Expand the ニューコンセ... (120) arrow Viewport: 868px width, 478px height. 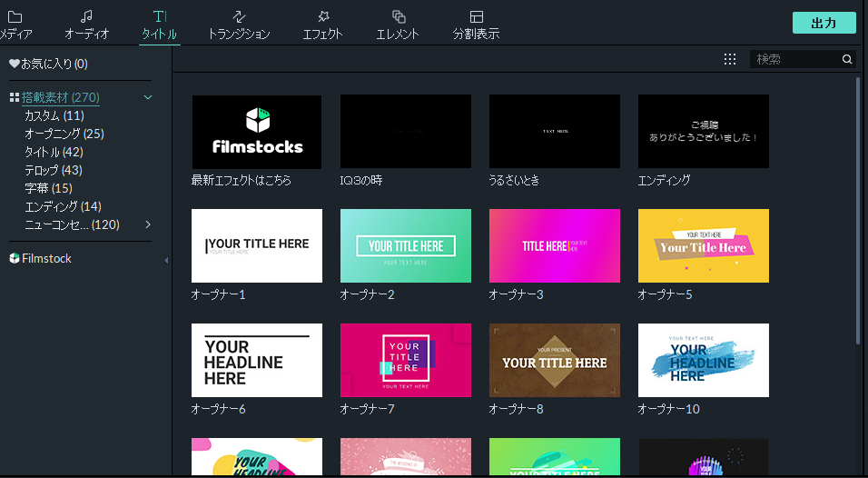pos(148,224)
